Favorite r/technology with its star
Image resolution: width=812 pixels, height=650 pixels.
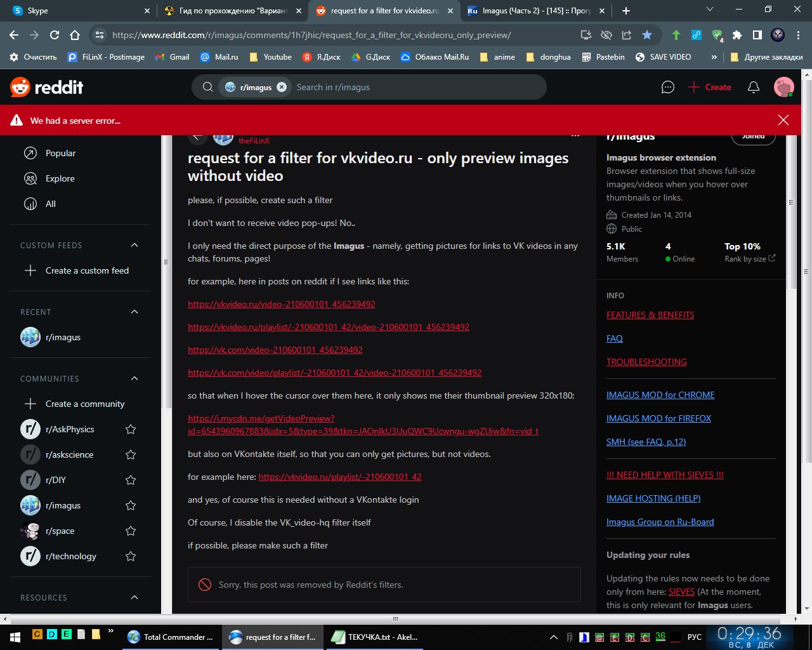pos(131,556)
